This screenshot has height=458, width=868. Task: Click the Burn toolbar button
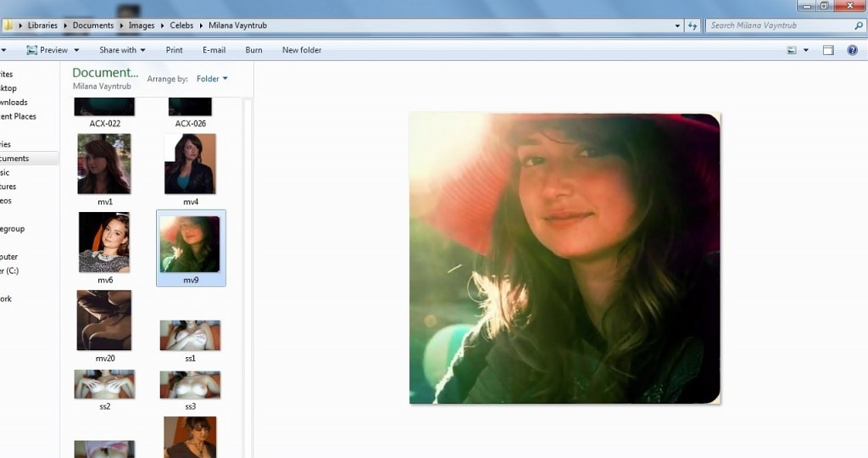tap(253, 50)
